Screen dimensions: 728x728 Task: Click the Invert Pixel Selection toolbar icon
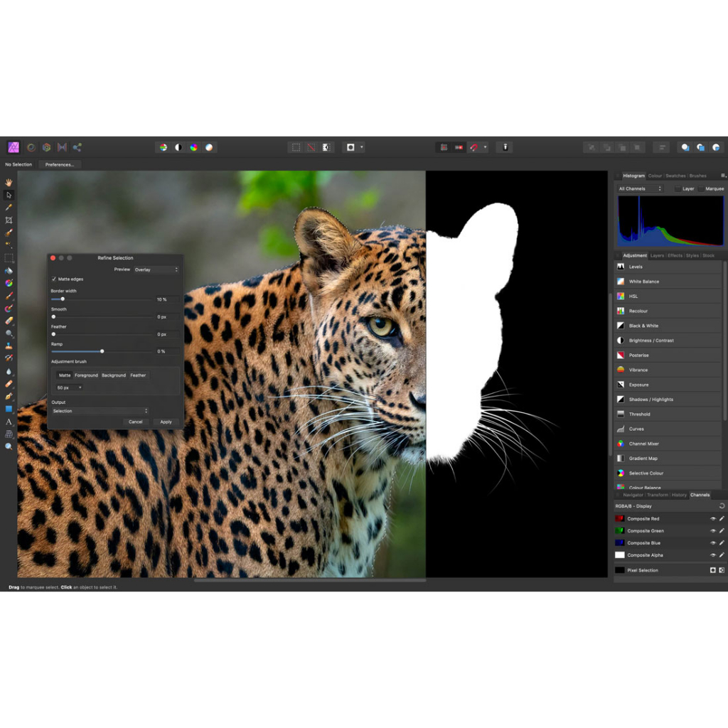pyautogui.click(x=326, y=147)
